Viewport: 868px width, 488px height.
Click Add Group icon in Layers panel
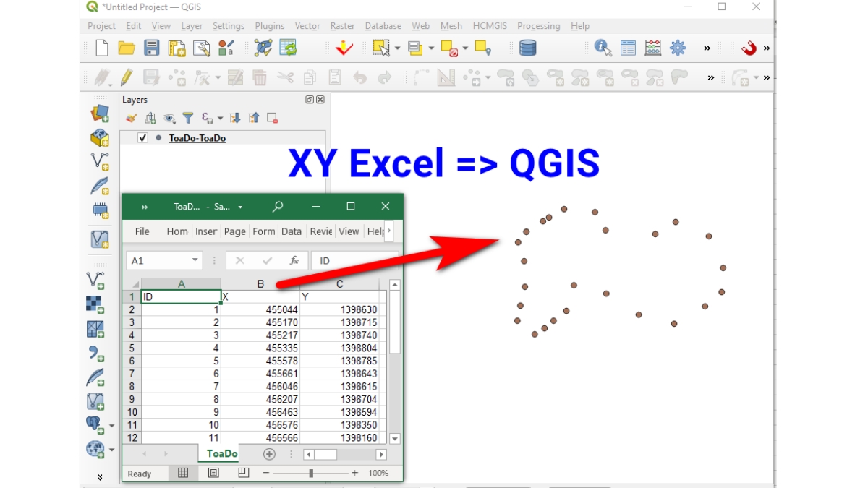click(x=150, y=118)
